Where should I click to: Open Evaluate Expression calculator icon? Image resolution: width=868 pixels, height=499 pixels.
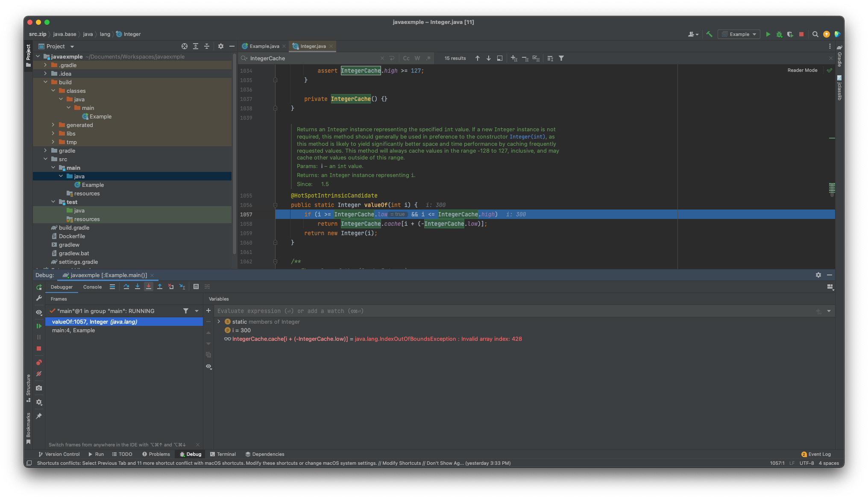click(x=196, y=286)
